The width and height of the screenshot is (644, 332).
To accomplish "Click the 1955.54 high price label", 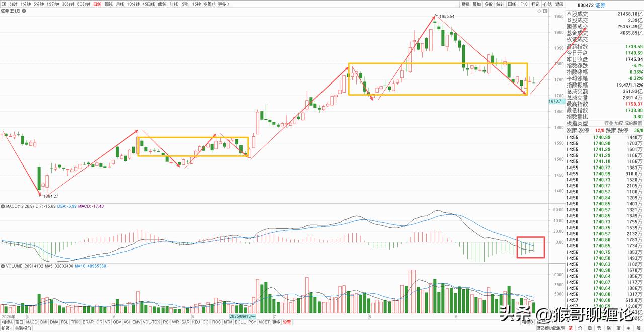I will 447,16.
